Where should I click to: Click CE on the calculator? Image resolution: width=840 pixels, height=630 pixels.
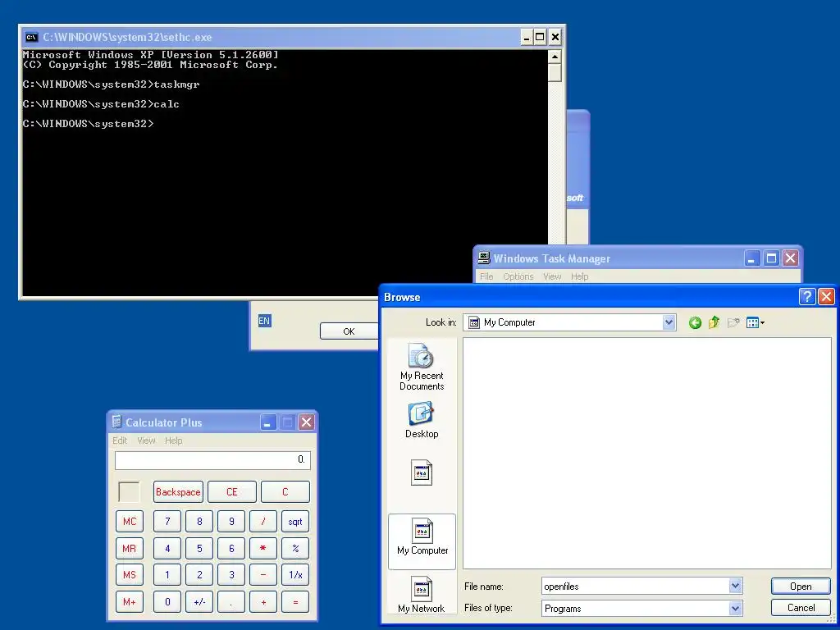[x=232, y=492]
